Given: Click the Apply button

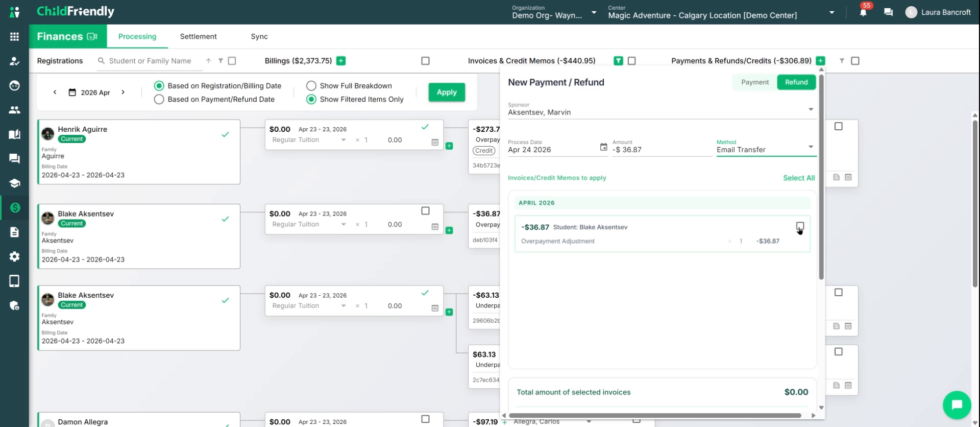Looking at the screenshot, I should click(x=447, y=92).
